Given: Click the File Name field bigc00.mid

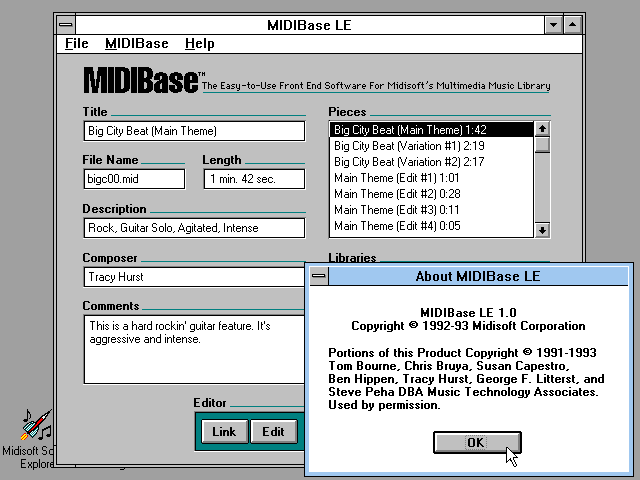Looking at the screenshot, I should (x=134, y=179).
